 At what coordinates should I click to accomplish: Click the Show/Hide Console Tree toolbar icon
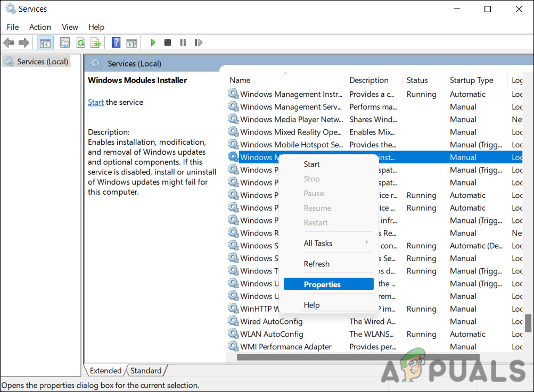click(45, 43)
